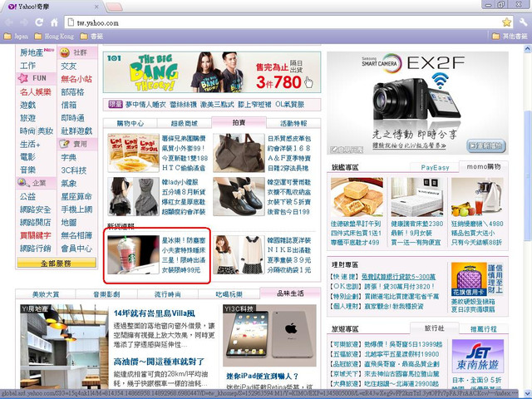The height and width of the screenshot is (399, 532).
Task: Switch to the 旅行社 travel tab
Action: click(x=434, y=328)
